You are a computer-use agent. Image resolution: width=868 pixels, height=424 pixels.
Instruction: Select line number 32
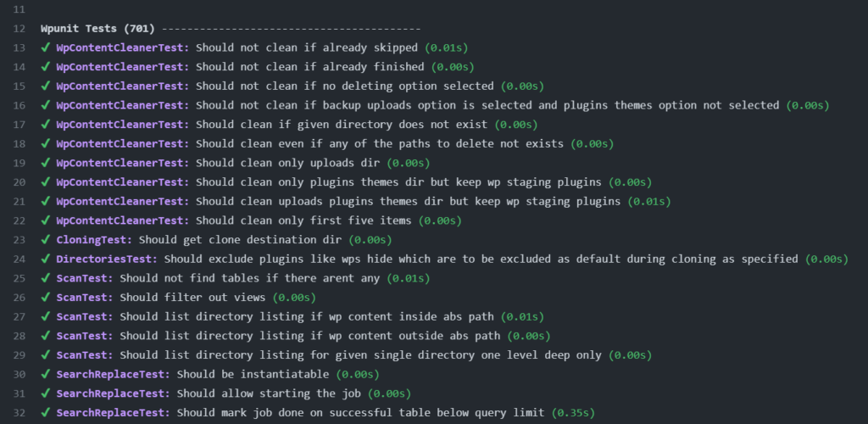[x=19, y=412]
